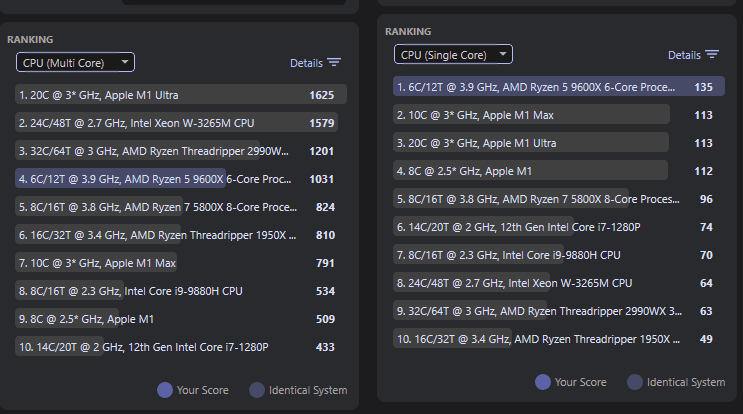The image size is (743, 414).
Task: Select Multi Core row Threadripper 1950X scoring 810
Action: (181, 234)
